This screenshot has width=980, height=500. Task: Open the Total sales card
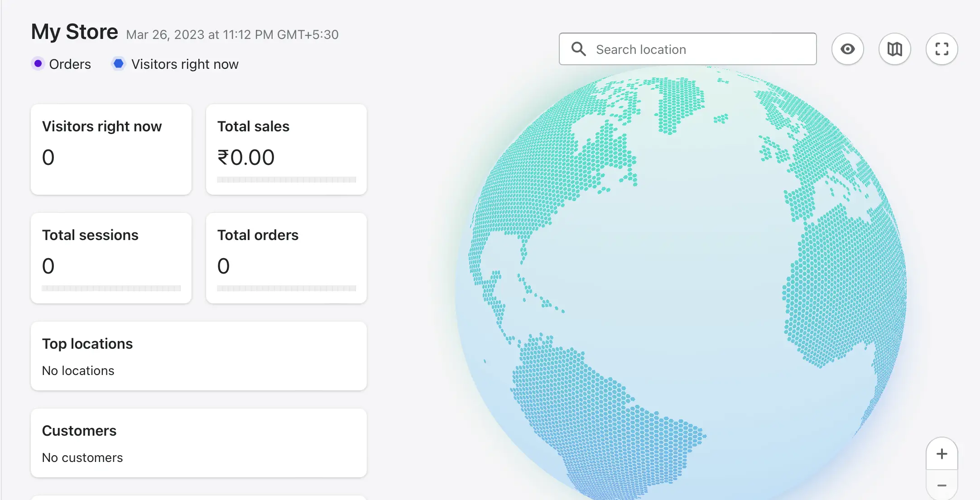[x=286, y=149]
